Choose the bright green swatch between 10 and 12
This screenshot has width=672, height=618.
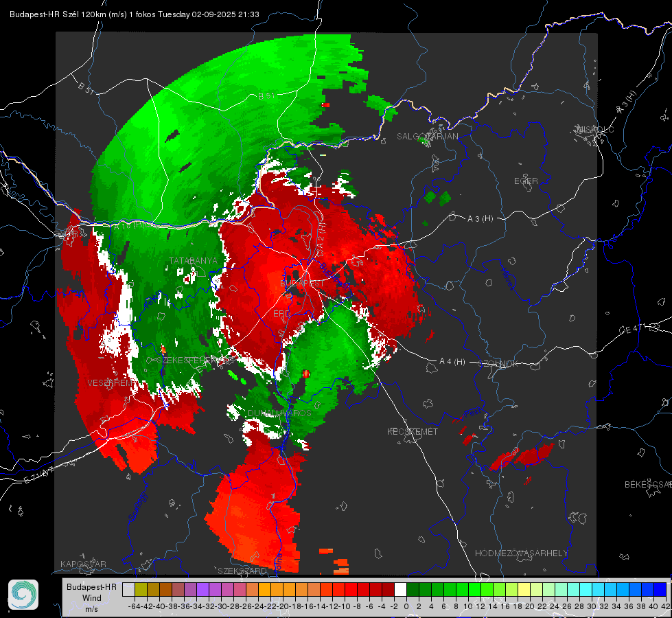pyautogui.click(x=474, y=590)
